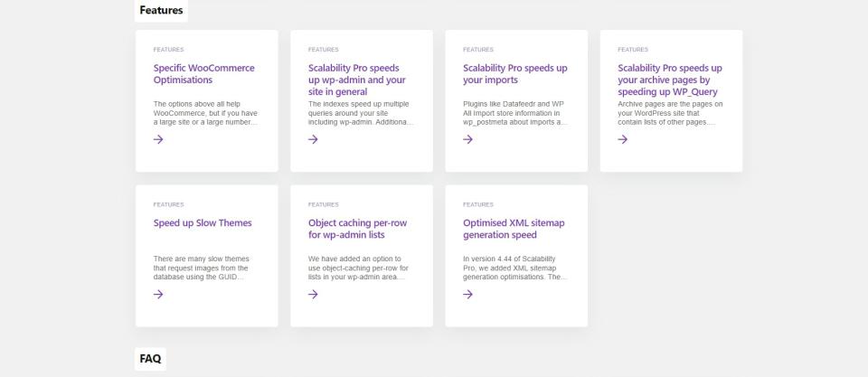Click the slow themes GUID description text
This screenshot has height=377, width=868.
201,268
